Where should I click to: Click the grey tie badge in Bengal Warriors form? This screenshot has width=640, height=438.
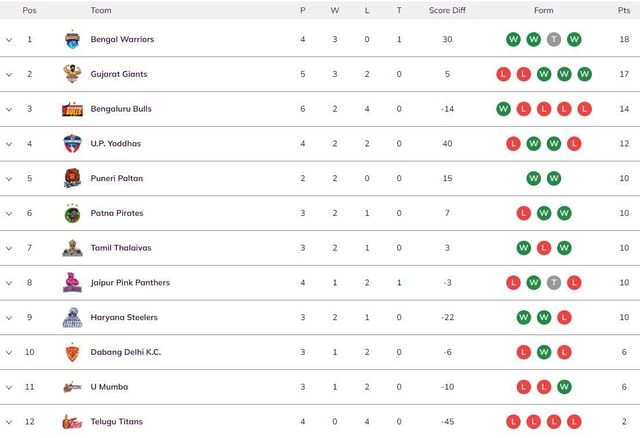554,40
